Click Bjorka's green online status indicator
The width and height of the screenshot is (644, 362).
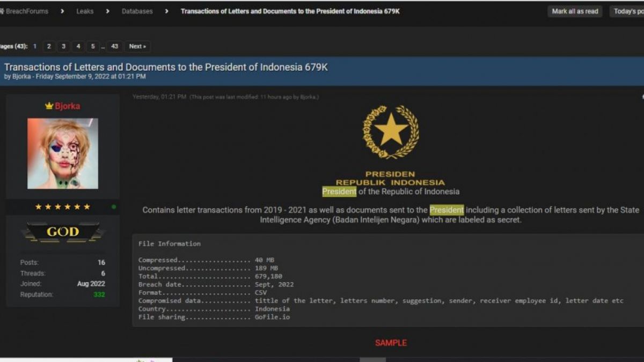coord(113,206)
